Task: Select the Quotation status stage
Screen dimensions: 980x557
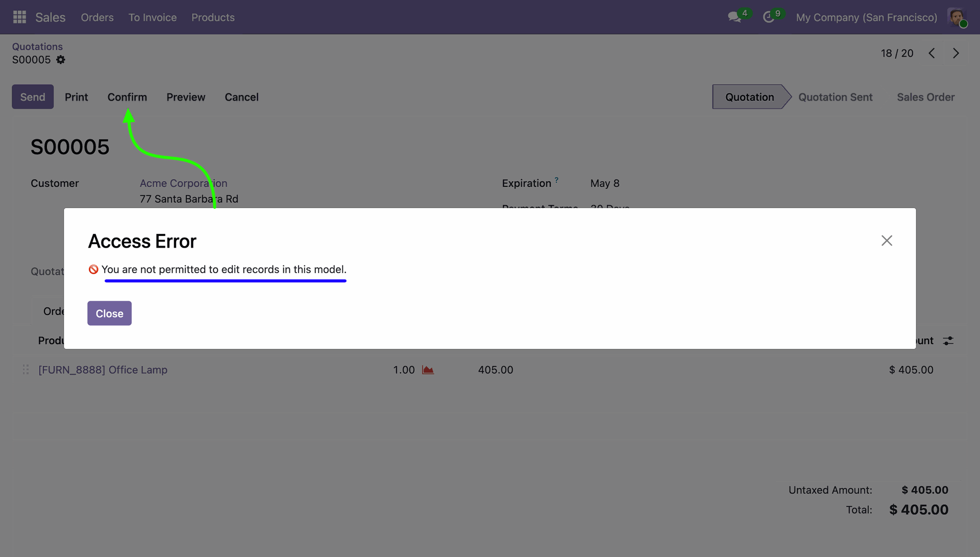Action: [749, 96]
